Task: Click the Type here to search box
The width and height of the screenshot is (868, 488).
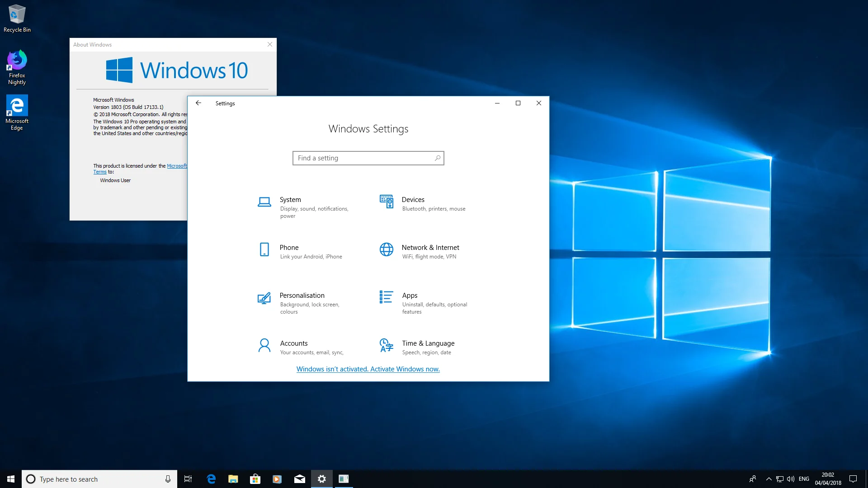Action: (99, 479)
